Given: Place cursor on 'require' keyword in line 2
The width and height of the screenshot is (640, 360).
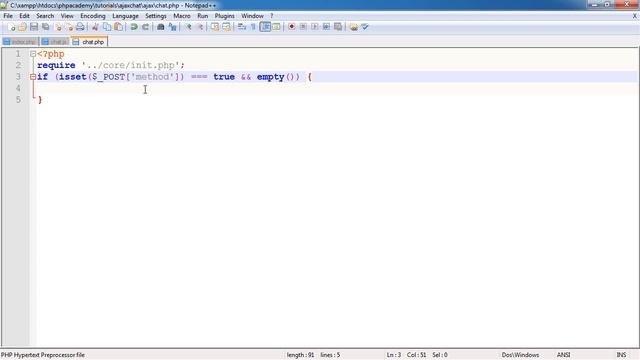Looking at the screenshot, I should pos(56,65).
